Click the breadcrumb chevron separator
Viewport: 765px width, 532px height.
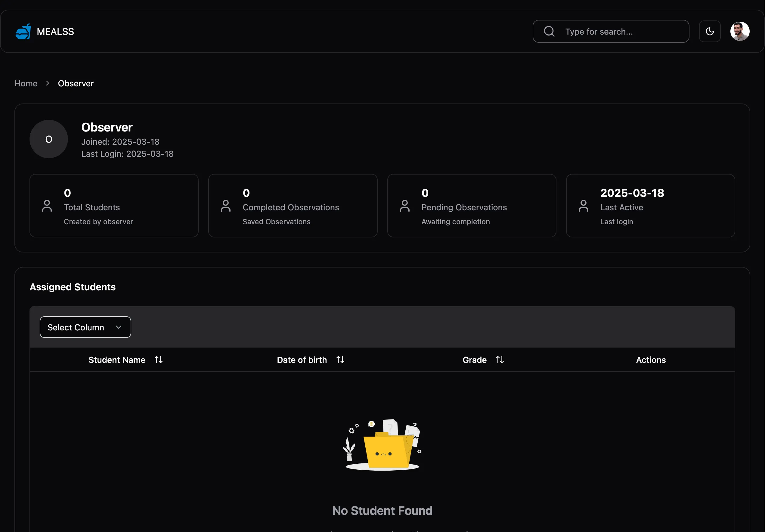click(47, 83)
